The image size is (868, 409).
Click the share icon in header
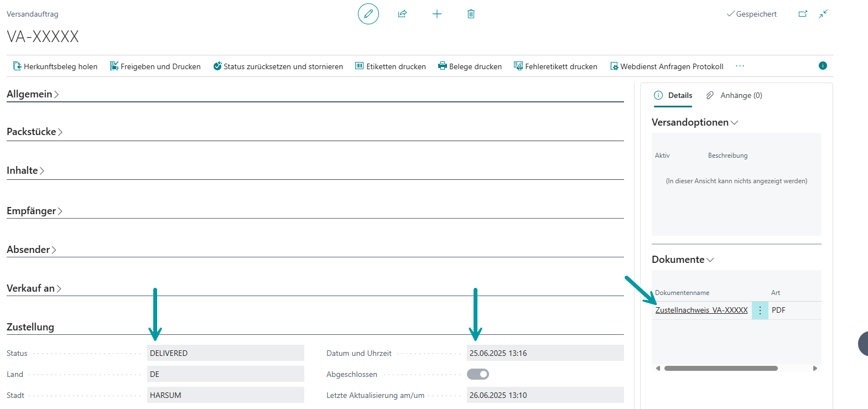[402, 14]
